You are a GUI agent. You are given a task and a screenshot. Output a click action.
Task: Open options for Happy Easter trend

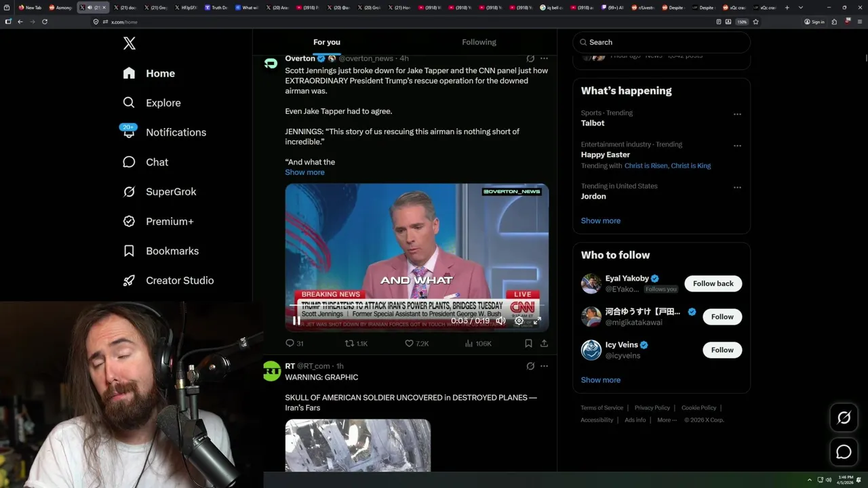(x=737, y=146)
